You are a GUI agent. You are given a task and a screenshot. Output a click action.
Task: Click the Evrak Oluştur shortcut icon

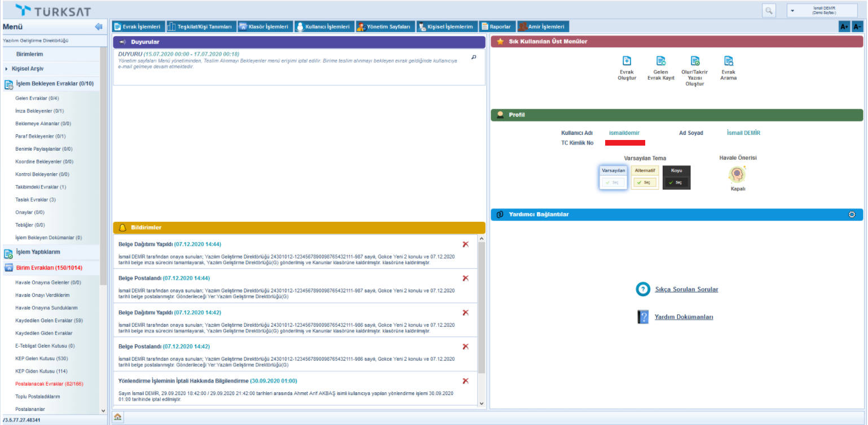click(627, 62)
